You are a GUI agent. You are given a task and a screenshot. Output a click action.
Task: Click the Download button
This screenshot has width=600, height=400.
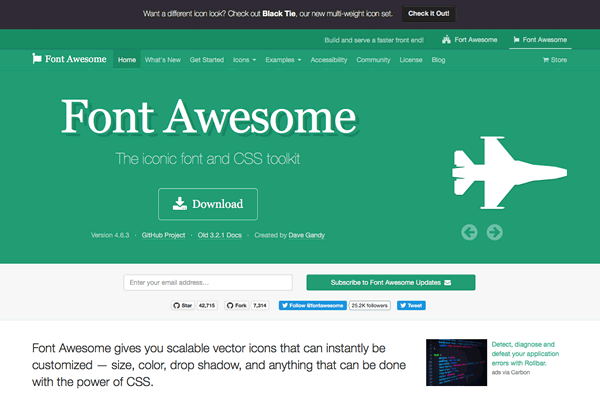click(208, 204)
